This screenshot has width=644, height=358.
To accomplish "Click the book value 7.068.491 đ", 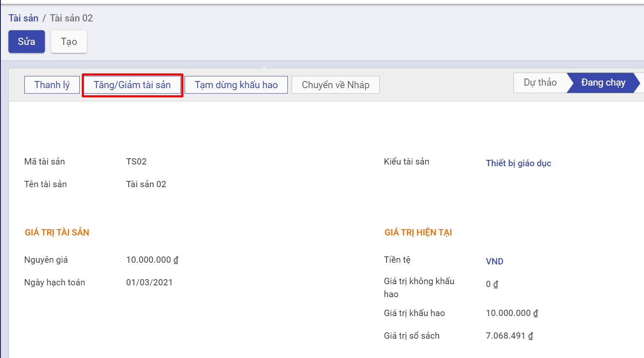I will click(509, 336).
